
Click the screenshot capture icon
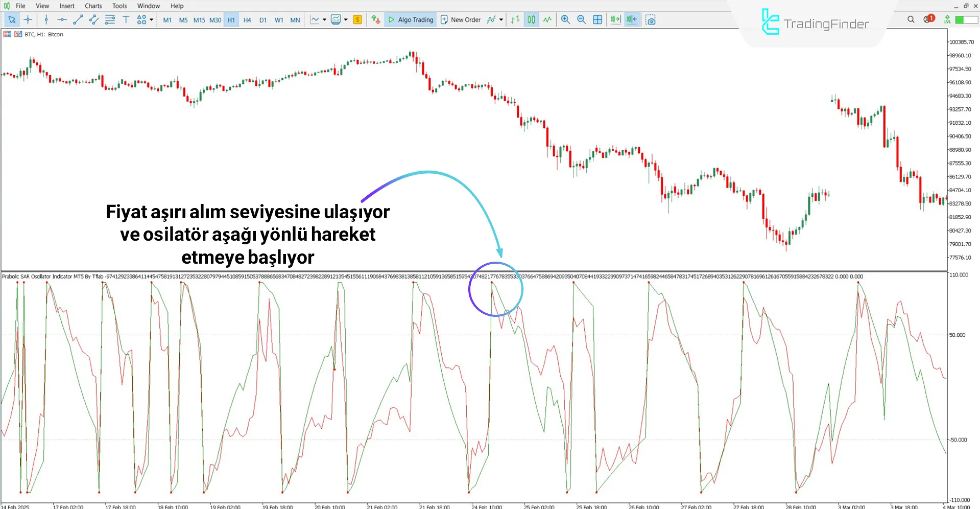[x=650, y=20]
